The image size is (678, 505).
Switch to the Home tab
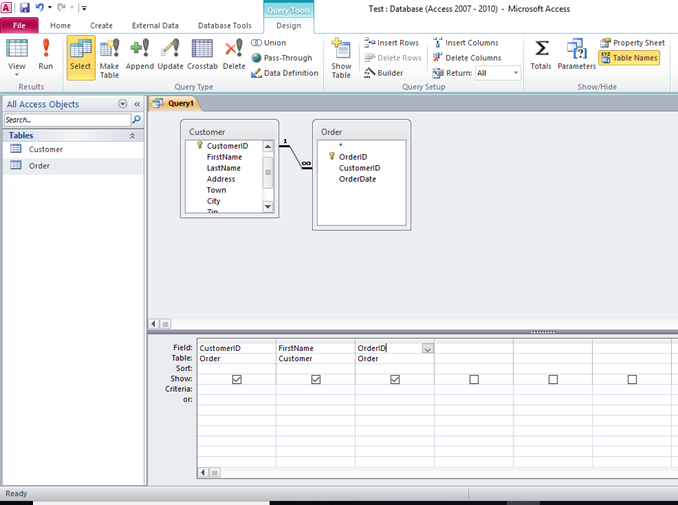61,26
